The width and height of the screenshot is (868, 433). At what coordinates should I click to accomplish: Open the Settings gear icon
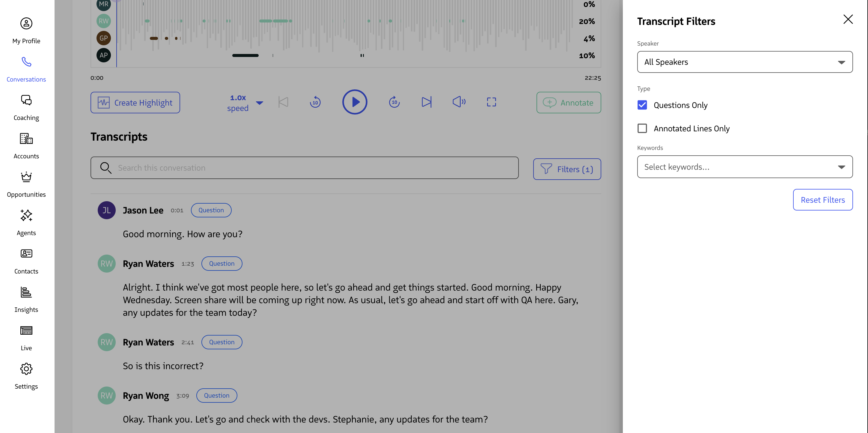pyautogui.click(x=26, y=369)
